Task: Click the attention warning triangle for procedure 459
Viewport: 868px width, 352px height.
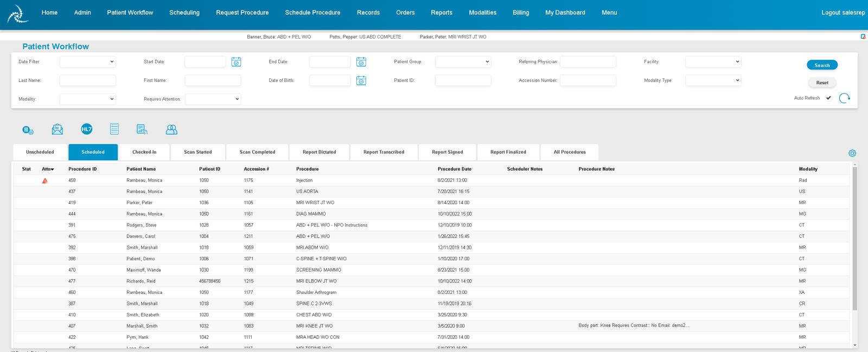Action: pos(45,180)
